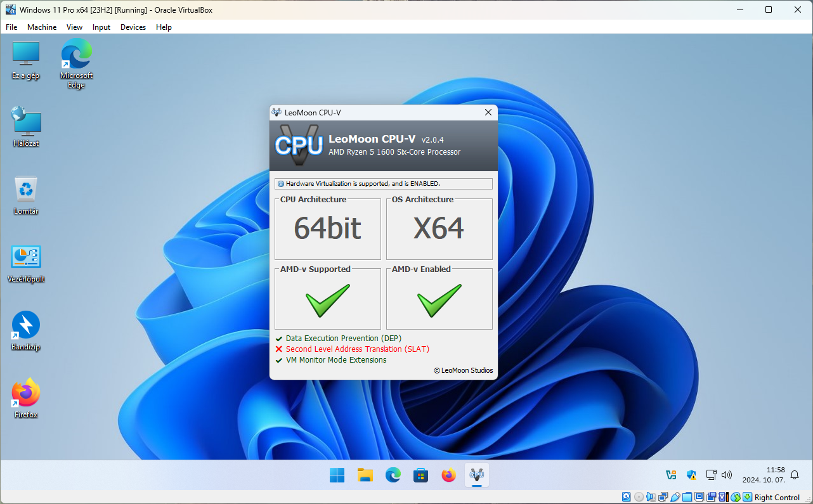Open the File menu in VirtualBox
The height and width of the screenshot is (504, 813).
[x=11, y=27]
